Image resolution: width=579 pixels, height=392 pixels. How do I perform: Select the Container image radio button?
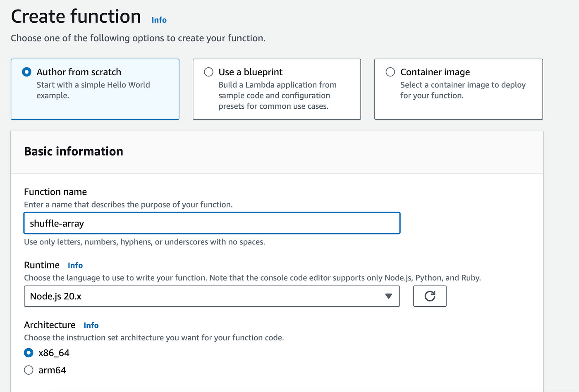point(390,72)
